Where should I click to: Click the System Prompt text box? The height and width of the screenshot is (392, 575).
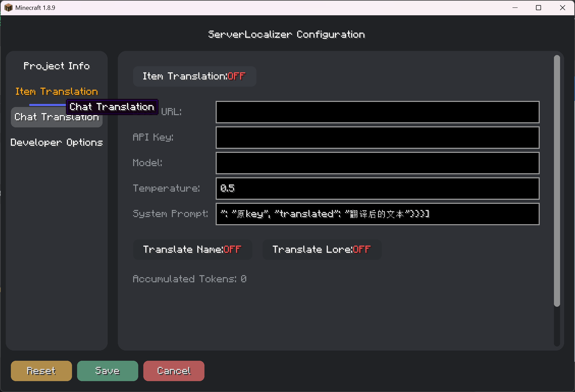[x=377, y=214]
